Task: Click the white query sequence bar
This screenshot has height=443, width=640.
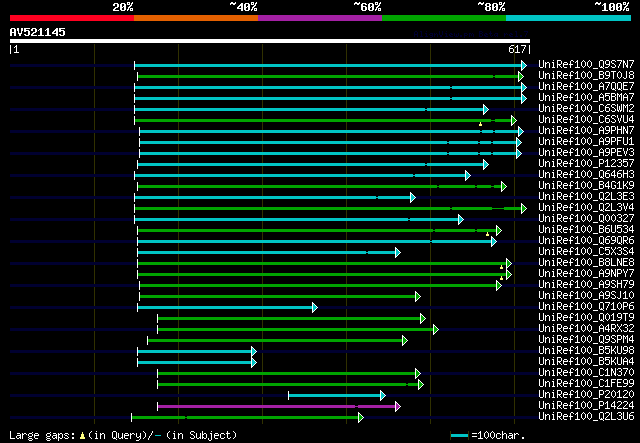Action: (270, 41)
